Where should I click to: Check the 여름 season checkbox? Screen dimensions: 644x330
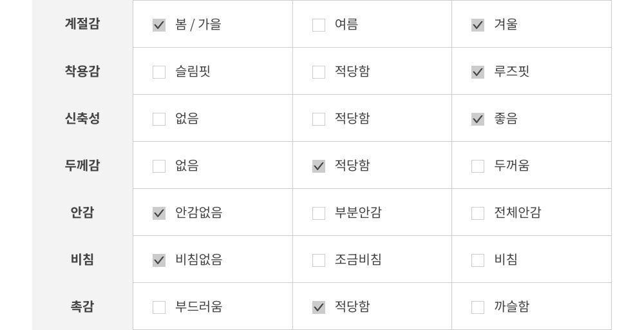tap(319, 25)
